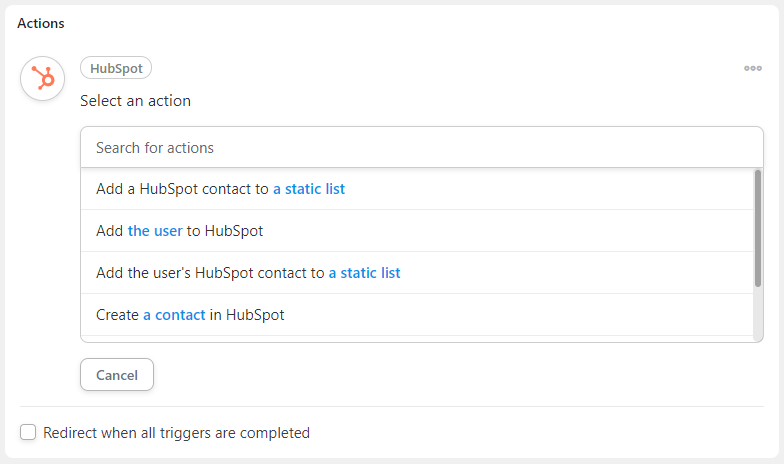The width and height of the screenshot is (784, 464).
Task: Click the HubSpot integration tag label
Action: pyautogui.click(x=116, y=68)
